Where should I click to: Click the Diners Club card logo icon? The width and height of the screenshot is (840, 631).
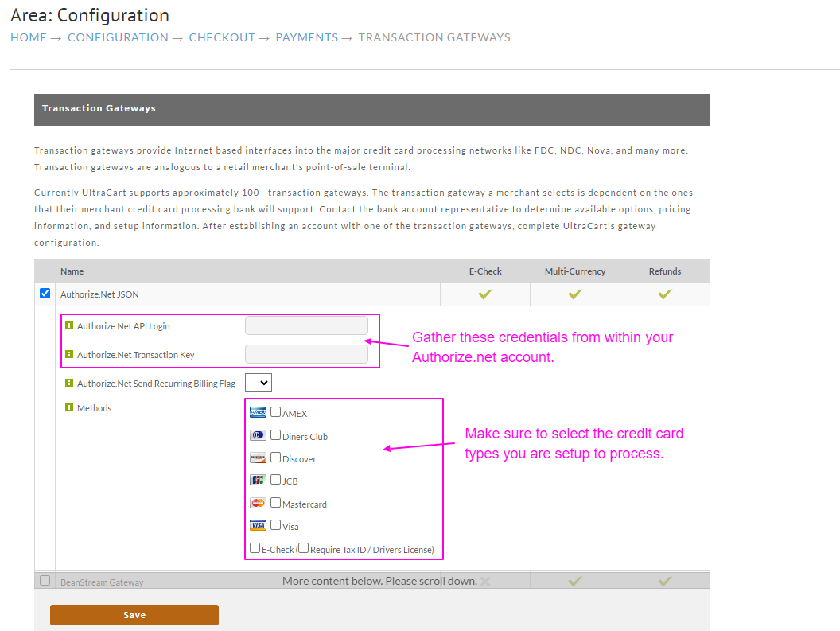[x=259, y=435]
